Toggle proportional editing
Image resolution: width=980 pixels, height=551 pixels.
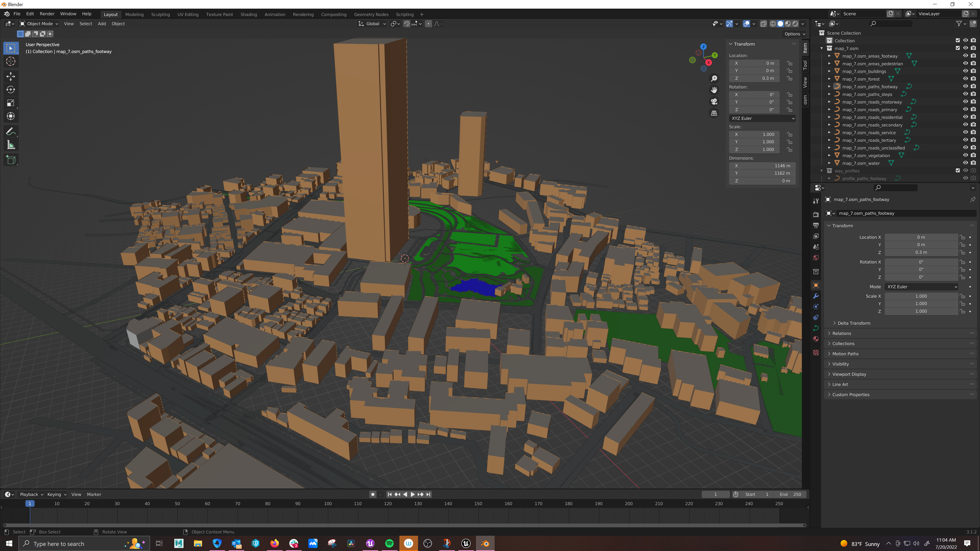click(x=428, y=24)
